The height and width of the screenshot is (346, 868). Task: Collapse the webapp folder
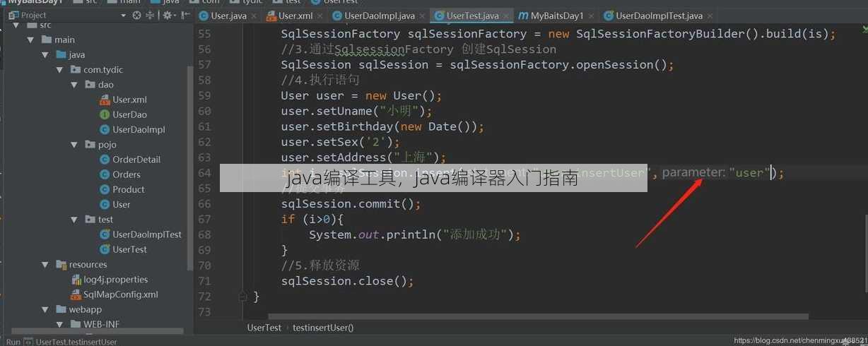[x=45, y=310]
